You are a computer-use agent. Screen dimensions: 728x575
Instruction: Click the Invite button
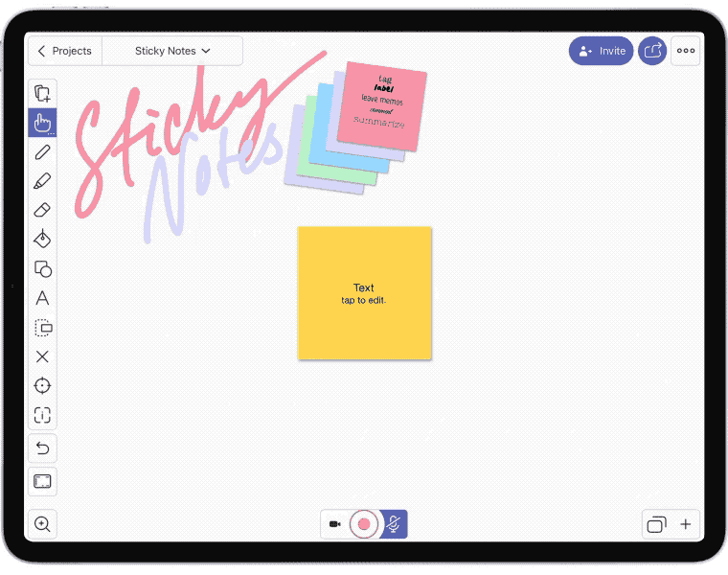point(601,51)
